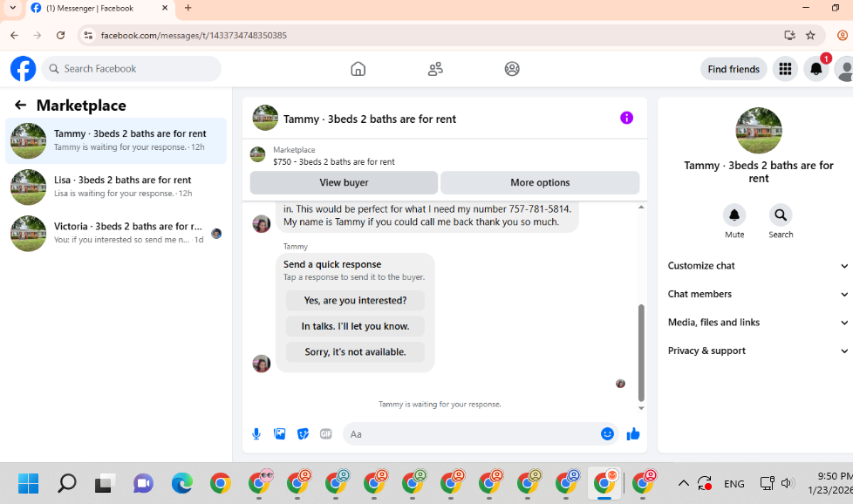853x504 pixels.
Task: Open the ENG language indicator
Action: tap(734, 483)
